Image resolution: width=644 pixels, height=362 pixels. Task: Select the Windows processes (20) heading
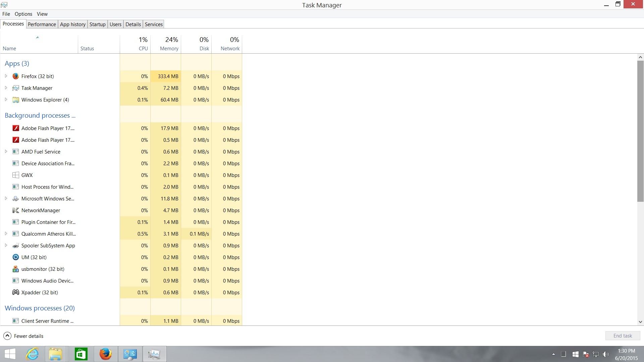click(x=40, y=308)
